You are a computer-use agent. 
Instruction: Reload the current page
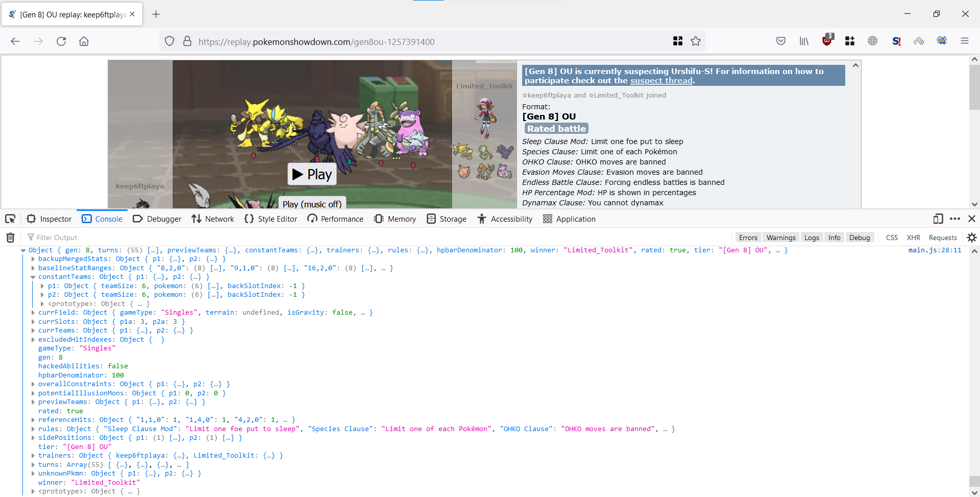61,41
